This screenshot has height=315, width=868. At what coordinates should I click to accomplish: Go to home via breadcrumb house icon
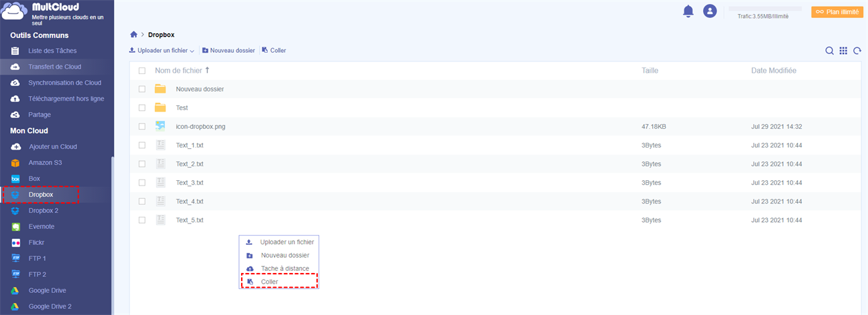coord(134,34)
